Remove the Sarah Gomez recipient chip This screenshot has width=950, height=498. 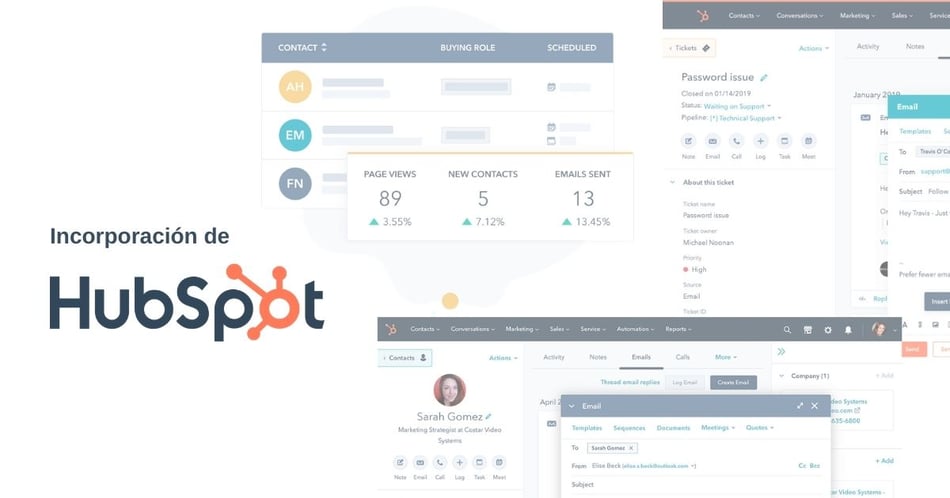pos(631,448)
